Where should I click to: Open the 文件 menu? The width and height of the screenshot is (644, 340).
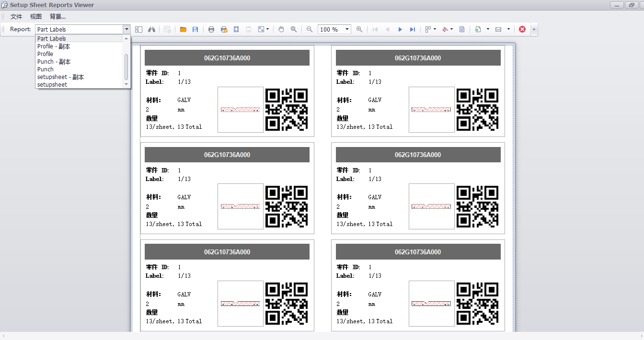click(x=16, y=16)
